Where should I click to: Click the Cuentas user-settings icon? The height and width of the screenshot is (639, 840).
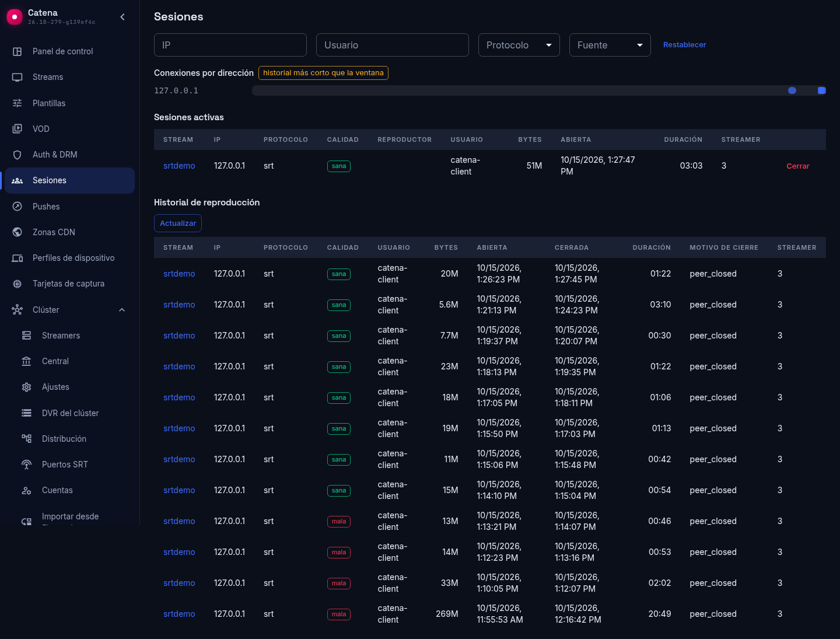[27, 490]
